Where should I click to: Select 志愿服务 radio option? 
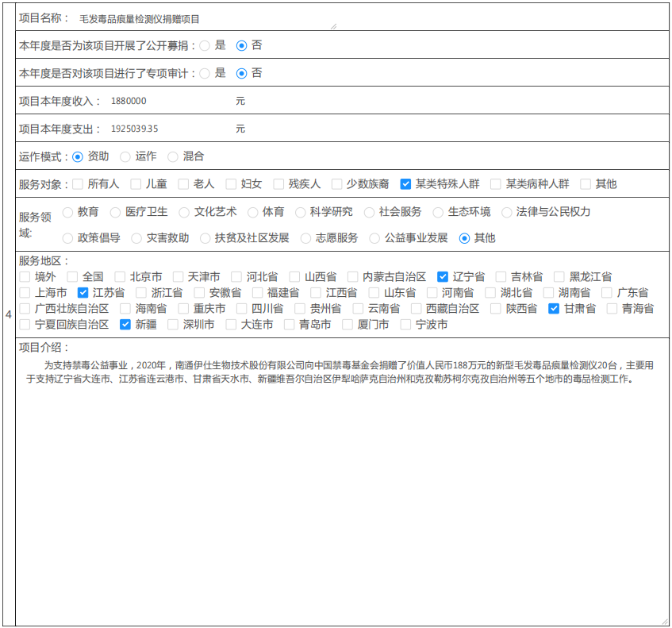tap(305, 238)
